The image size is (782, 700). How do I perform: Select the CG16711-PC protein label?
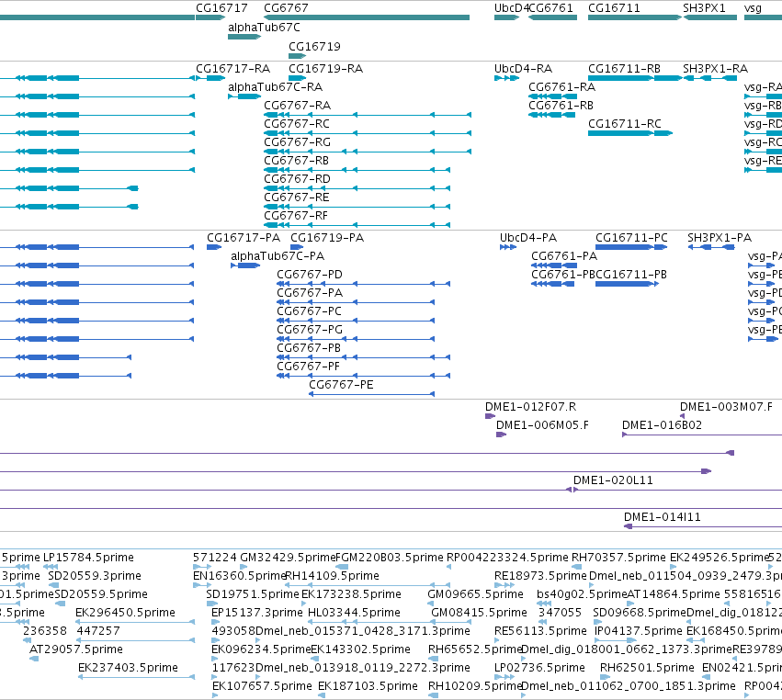click(631, 238)
